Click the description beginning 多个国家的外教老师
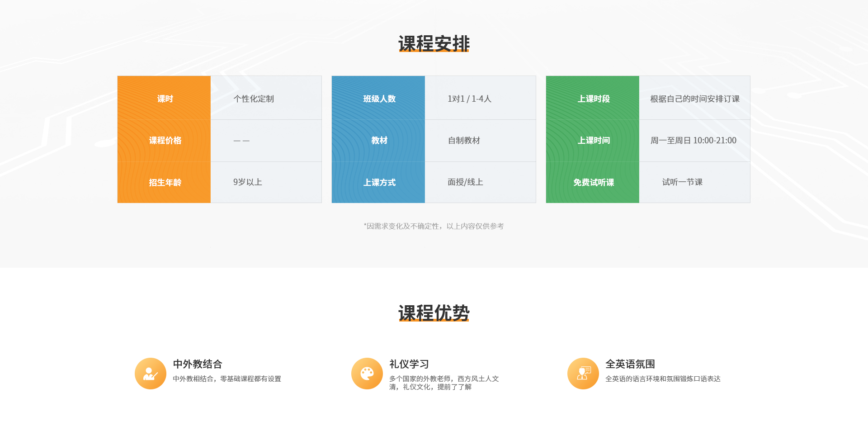Image resolution: width=868 pixels, height=426 pixels. [444, 383]
